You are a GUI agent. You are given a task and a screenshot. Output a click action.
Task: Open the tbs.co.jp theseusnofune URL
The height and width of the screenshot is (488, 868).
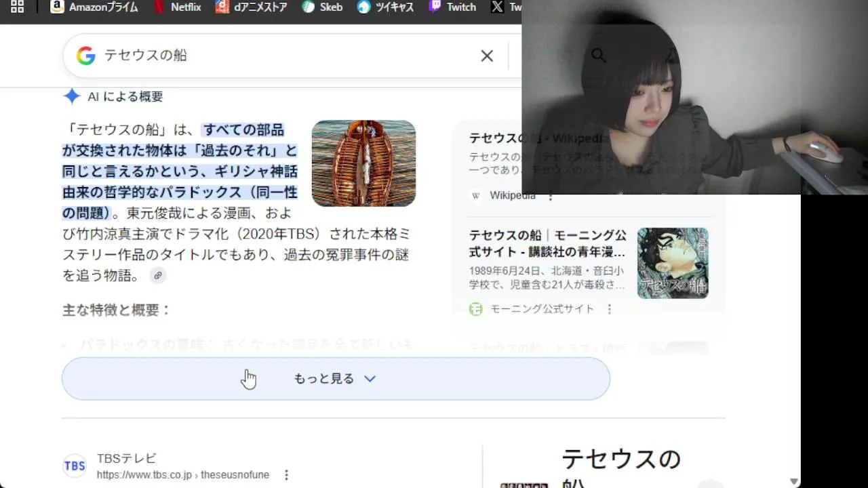183,475
